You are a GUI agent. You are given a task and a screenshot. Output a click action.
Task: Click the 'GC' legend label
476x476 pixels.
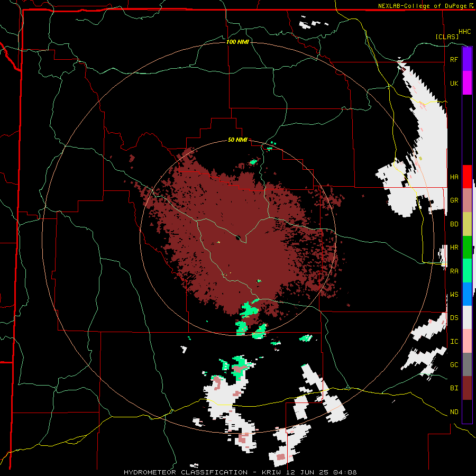[x=454, y=365]
